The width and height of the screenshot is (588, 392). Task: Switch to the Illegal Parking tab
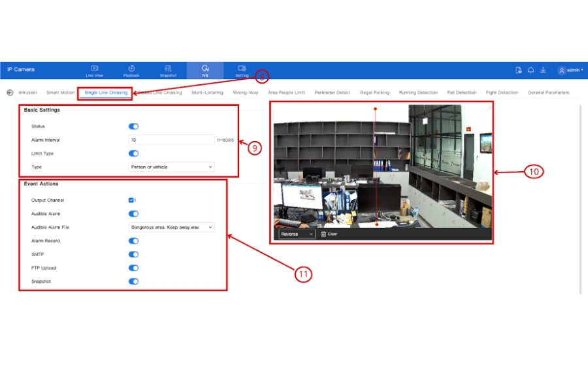[374, 93]
